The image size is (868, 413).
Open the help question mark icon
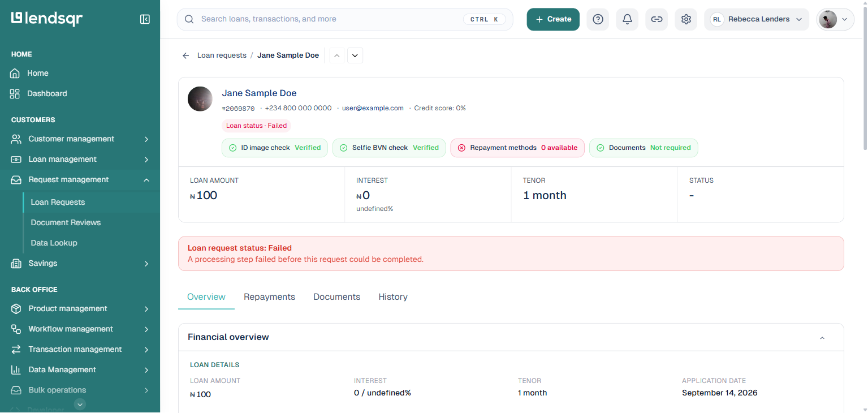tap(598, 19)
